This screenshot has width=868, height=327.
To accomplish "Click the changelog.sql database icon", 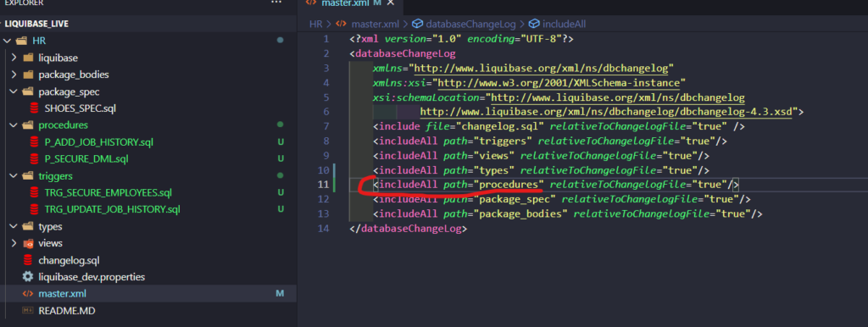I will coord(28,260).
